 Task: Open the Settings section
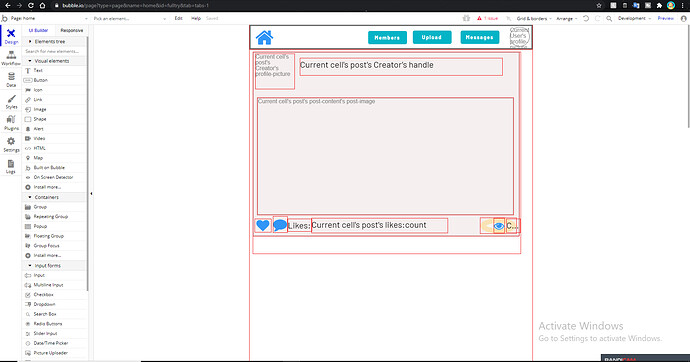[x=11, y=144]
